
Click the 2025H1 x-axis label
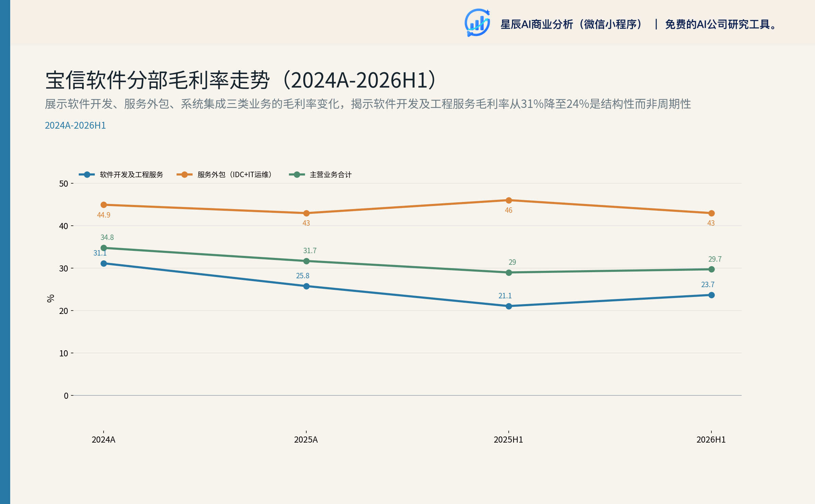pyautogui.click(x=508, y=440)
